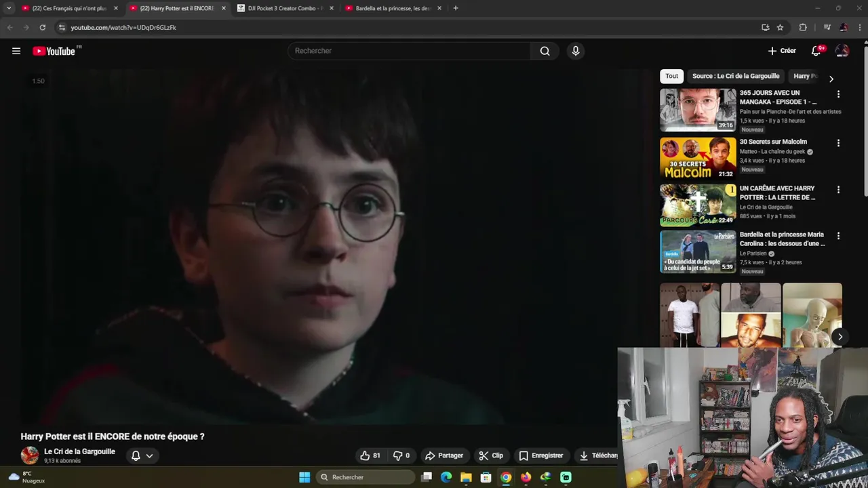868x488 pixels.
Task: Click the browser address bar URL
Action: tap(123, 27)
